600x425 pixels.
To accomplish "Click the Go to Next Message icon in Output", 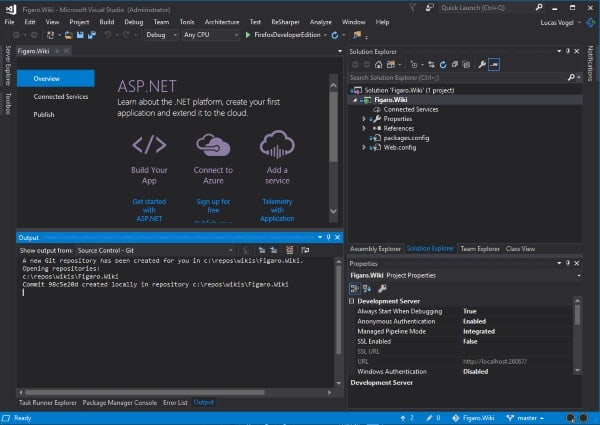I will [x=274, y=250].
